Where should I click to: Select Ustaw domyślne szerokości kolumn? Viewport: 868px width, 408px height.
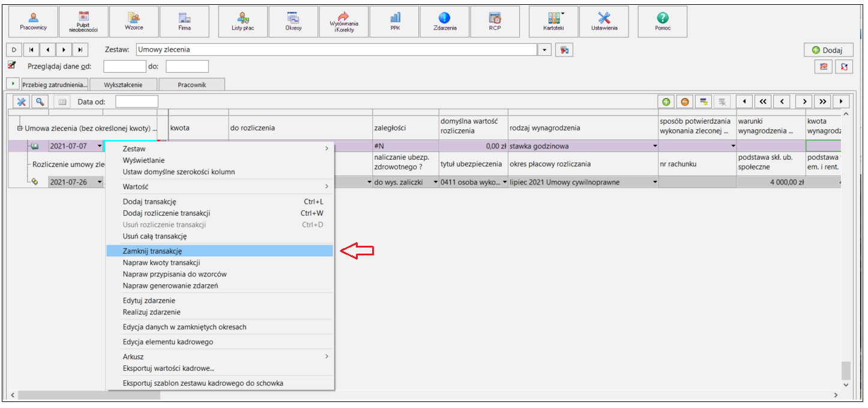coord(220,172)
